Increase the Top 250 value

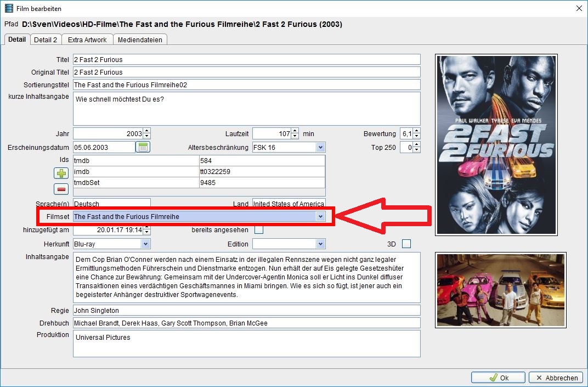point(417,144)
